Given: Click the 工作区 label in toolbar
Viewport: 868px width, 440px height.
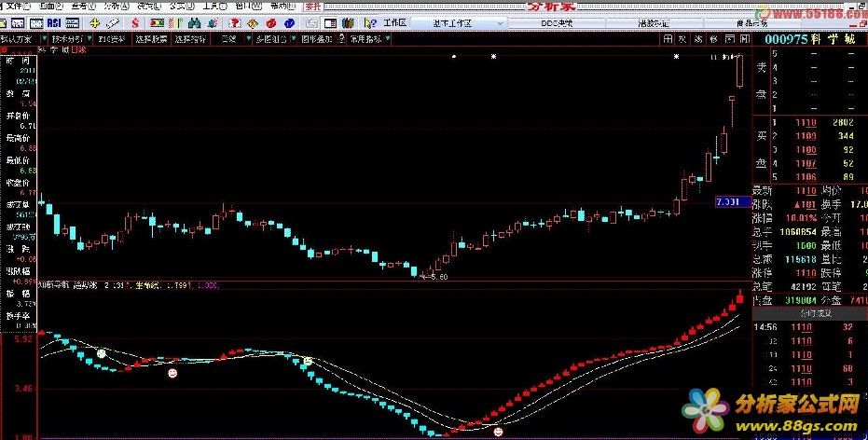Looking at the screenshot, I should (x=395, y=23).
